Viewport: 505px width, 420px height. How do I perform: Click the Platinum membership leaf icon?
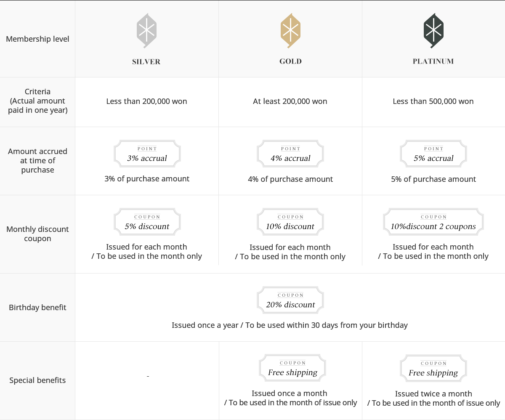point(433,30)
